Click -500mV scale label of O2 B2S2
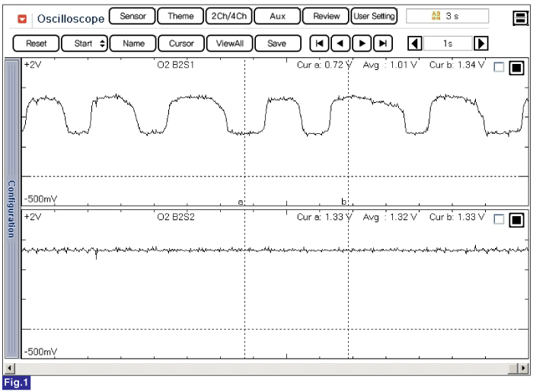This screenshot has height=392, width=533. coord(40,352)
